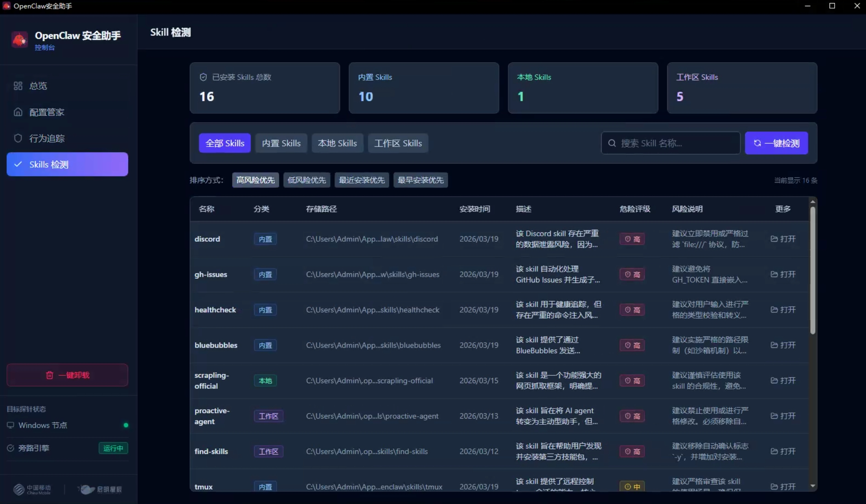Switch to the 工作区 Skills filter tab
This screenshot has height=504, width=866.
coord(398,143)
